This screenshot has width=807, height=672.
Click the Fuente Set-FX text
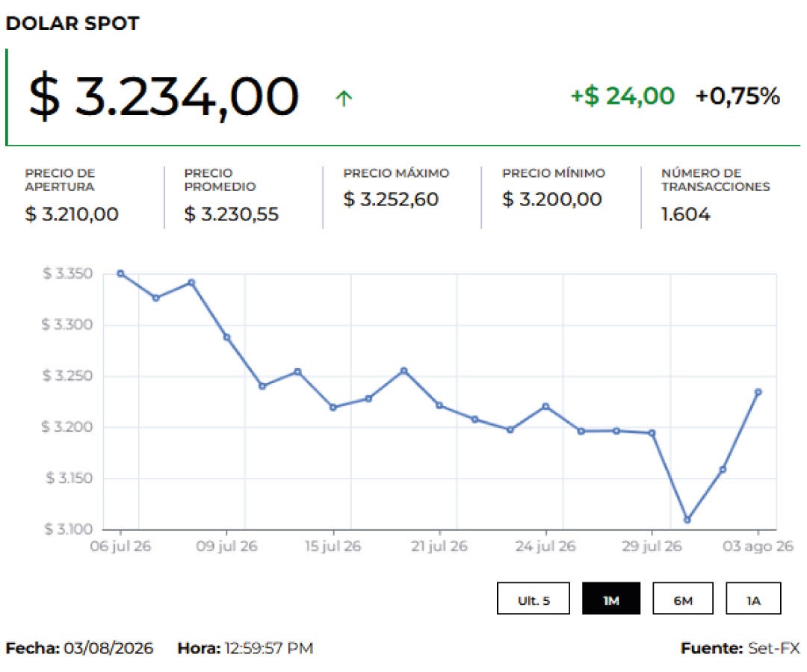tap(740, 648)
